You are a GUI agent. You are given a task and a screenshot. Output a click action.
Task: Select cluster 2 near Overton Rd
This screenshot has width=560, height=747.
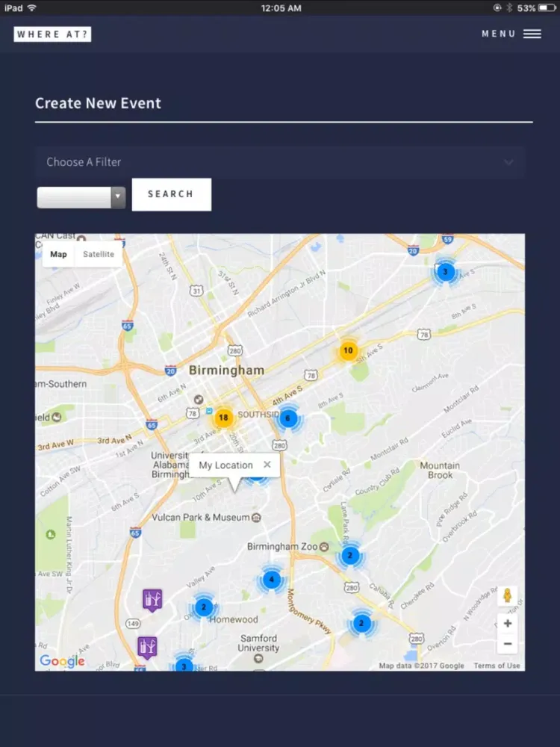tap(361, 623)
